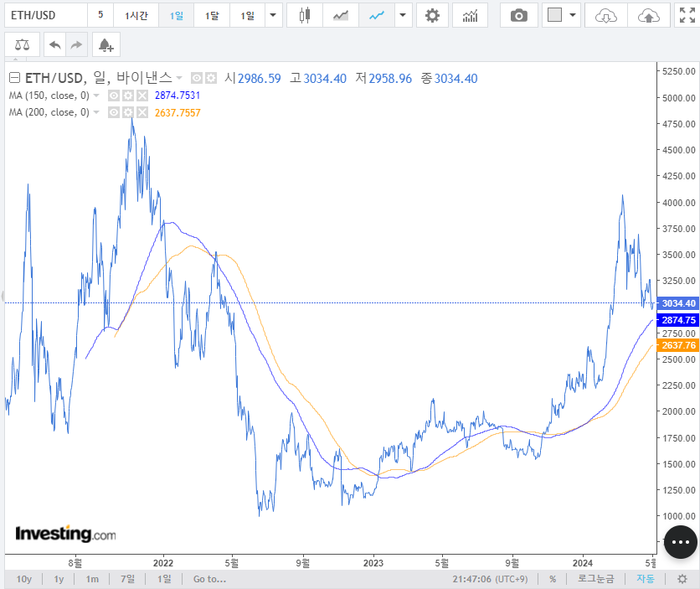Hide the MA 200 line with eye icon

[x=114, y=112]
